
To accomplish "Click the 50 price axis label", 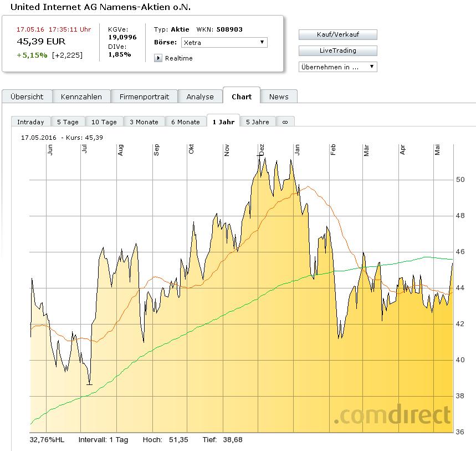I will click(460, 180).
